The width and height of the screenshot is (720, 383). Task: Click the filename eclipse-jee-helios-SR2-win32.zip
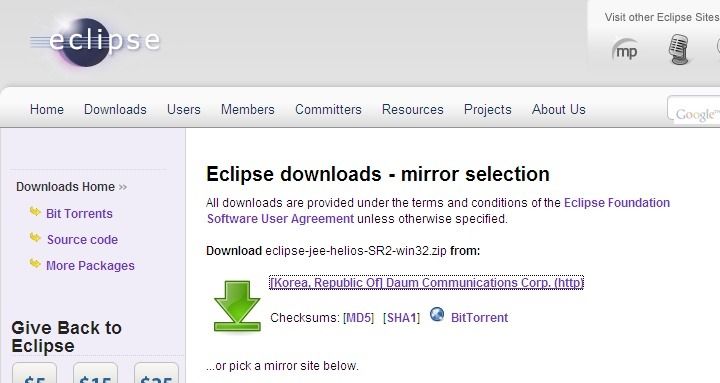click(x=356, y=251)
